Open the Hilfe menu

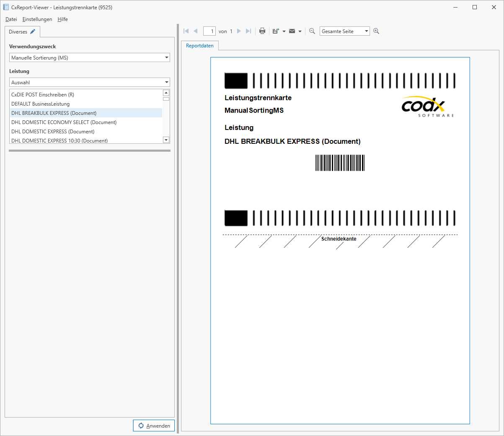tap(63, 19)
